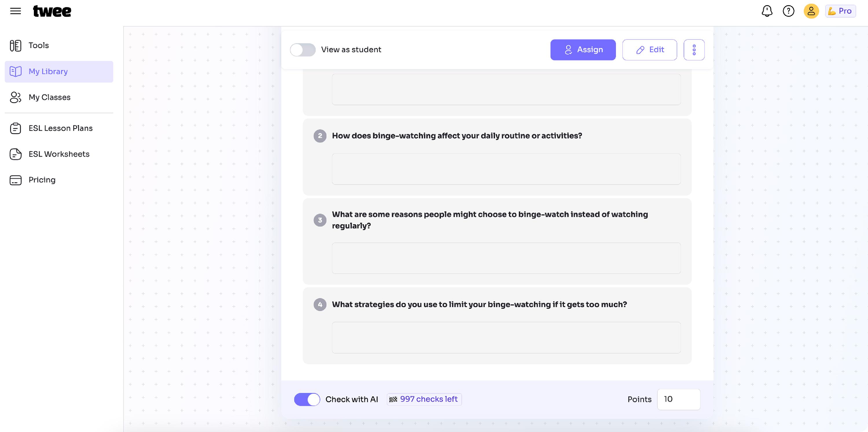Click the number 3 question badge
The height and width of the screenshot is (432, 868).
click(320, 220)
